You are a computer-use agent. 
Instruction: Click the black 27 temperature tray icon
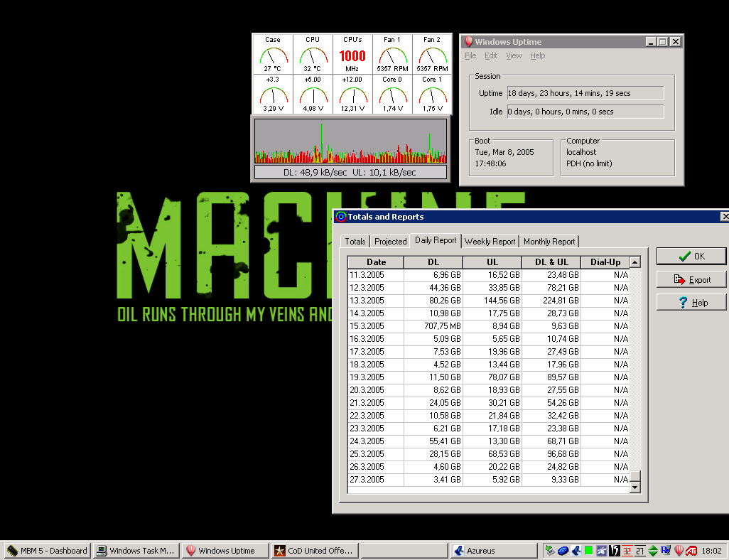click(640, 551)
